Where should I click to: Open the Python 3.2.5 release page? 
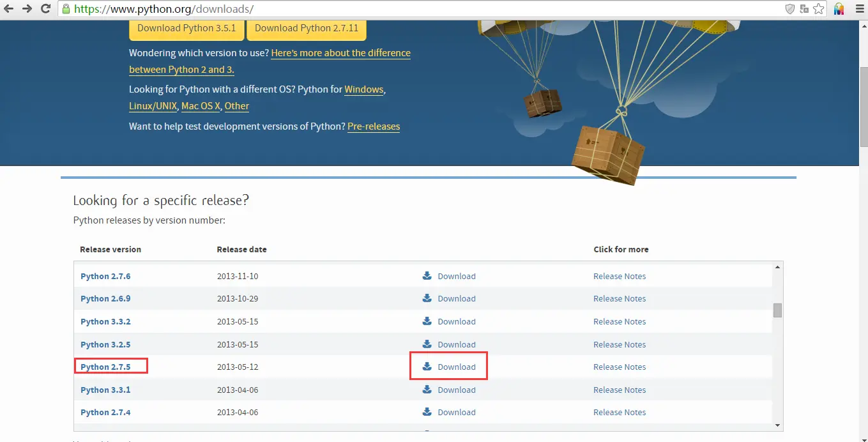(x=105, y=344)
